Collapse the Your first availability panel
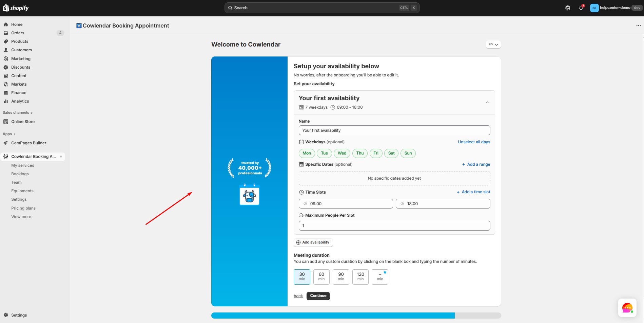The width and height of the screenshot is (644, 323). point(487,102)
